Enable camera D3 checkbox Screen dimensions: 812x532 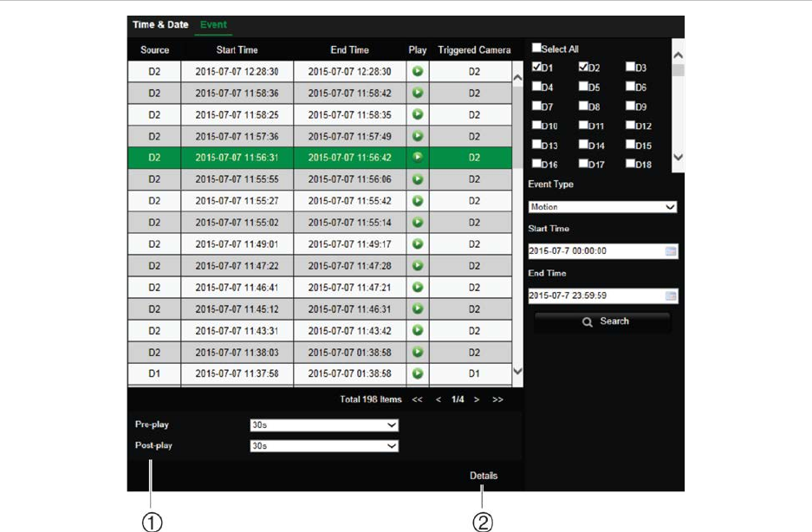click(x=630, y=67)
